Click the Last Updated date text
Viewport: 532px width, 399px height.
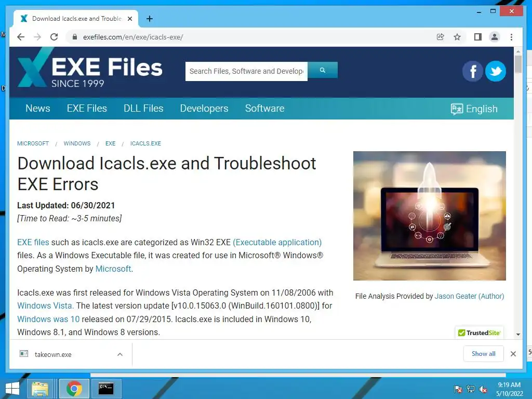(x=66, y=206)
